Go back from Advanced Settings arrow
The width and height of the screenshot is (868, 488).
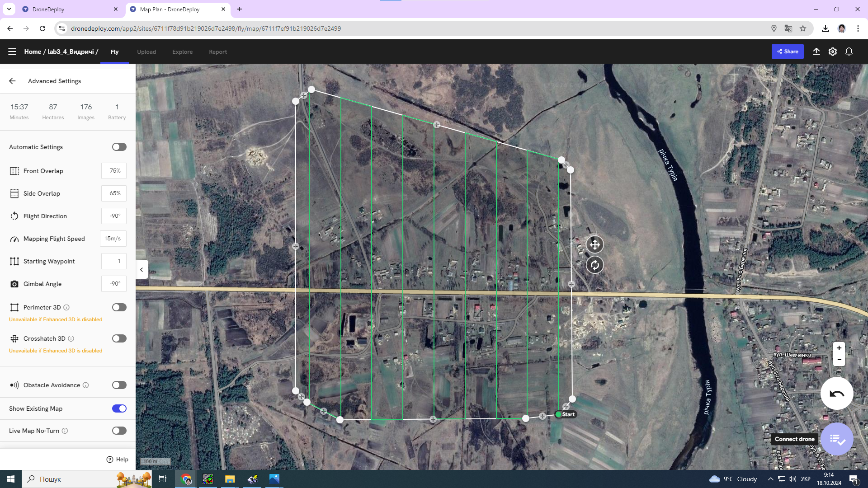(12, 81)
